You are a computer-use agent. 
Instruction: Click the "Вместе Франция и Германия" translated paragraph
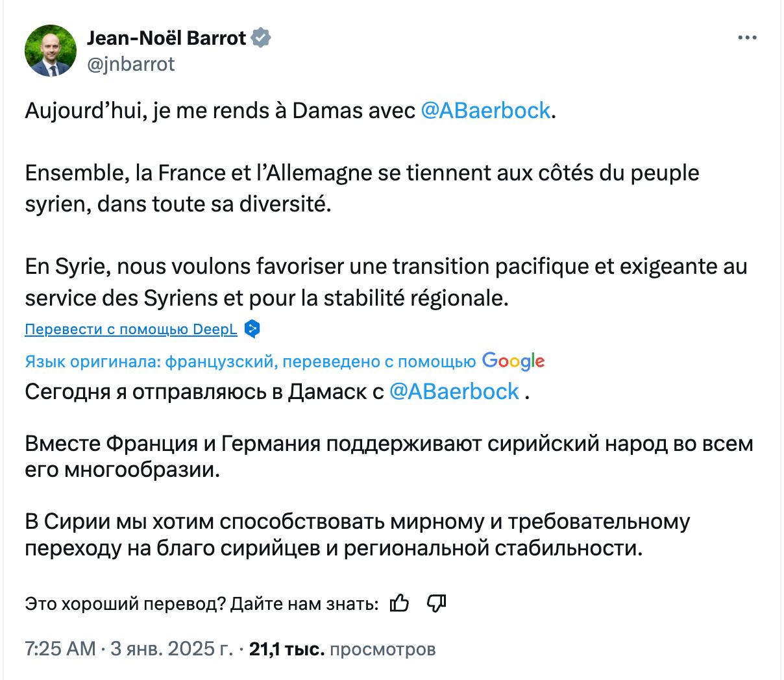click(x=389, y=456)
